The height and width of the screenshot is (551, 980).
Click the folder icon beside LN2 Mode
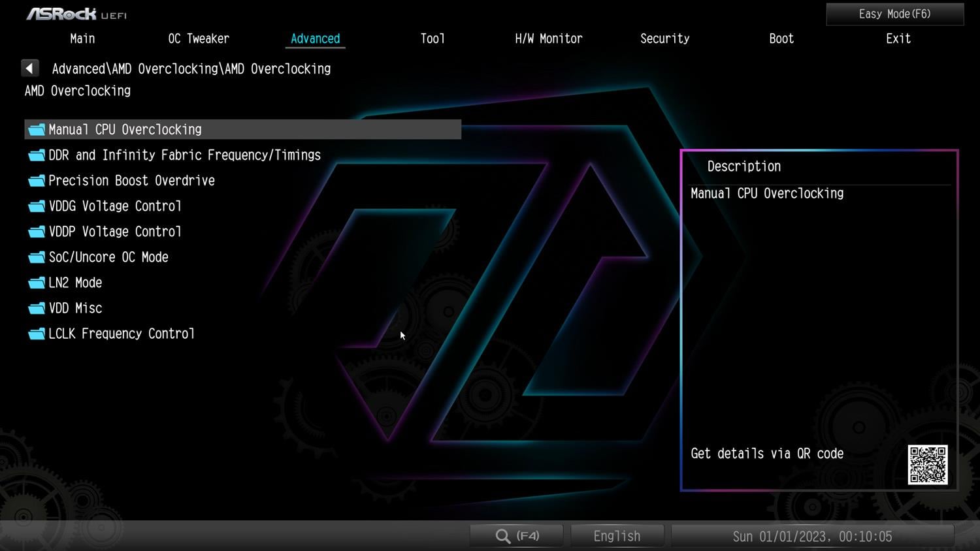tap(37, 283)
